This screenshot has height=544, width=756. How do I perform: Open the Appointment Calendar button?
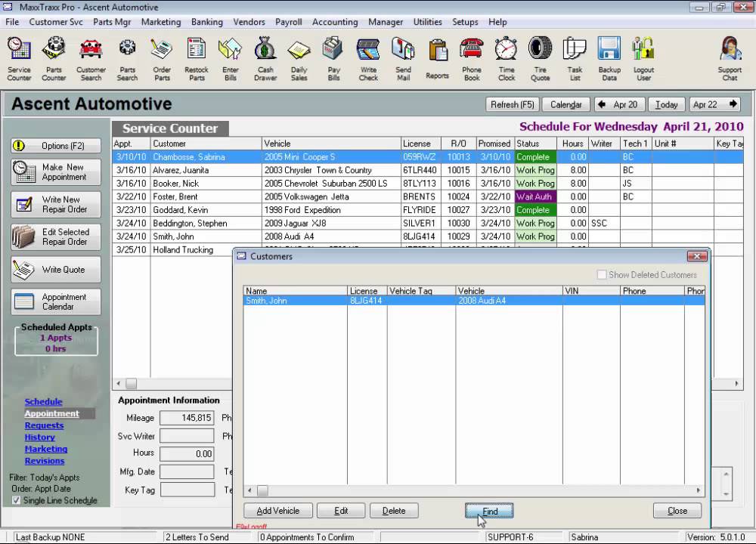(x=56, y=301)
